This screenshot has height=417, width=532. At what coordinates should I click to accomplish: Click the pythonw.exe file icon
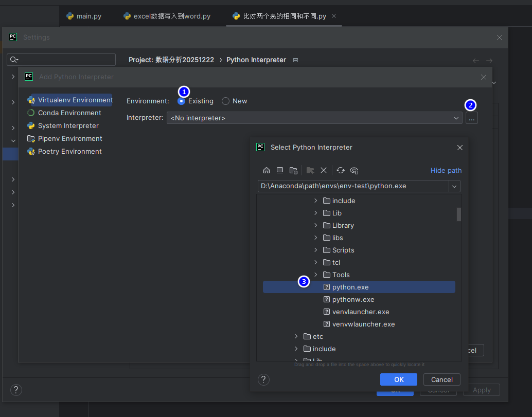(326, 299)
